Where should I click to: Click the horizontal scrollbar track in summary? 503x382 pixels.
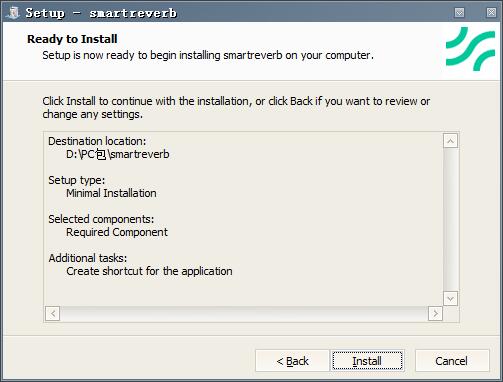click(244, 313)
